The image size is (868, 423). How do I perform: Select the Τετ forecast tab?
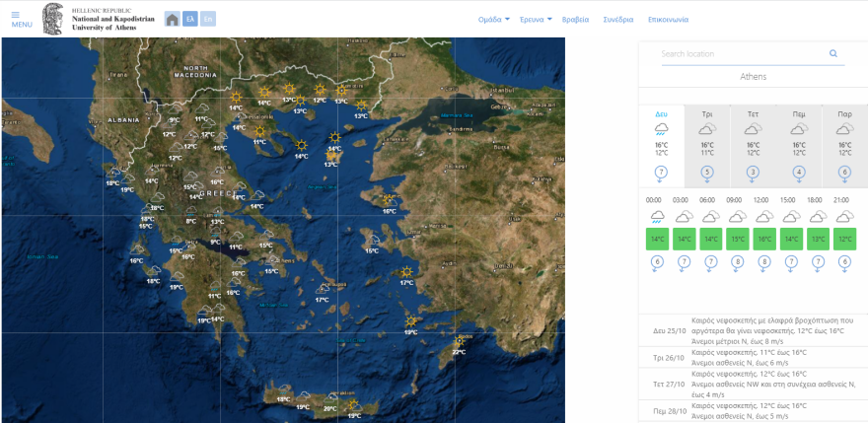[x=753, y=146]
